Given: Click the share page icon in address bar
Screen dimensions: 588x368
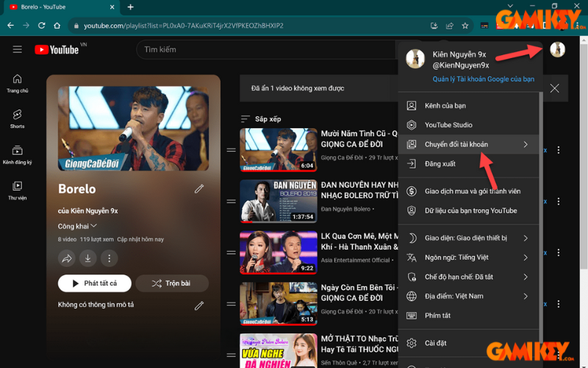Looking at the screenshot, I should (x=449, y=26).
